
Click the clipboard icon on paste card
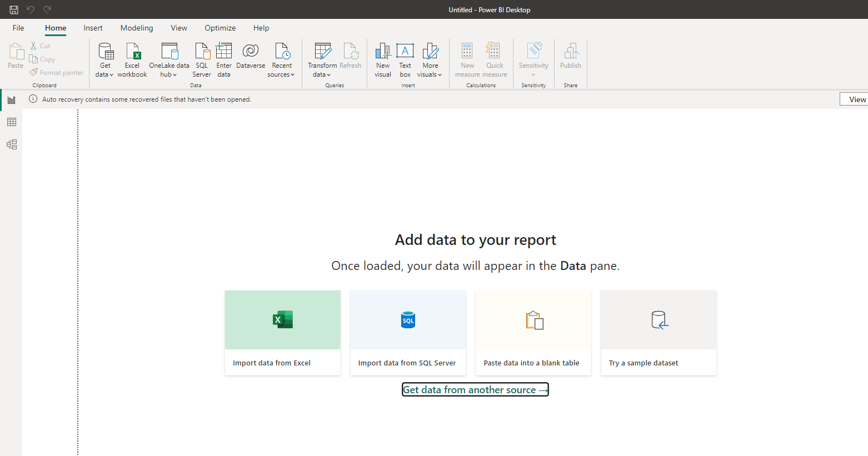click(535, 320)
